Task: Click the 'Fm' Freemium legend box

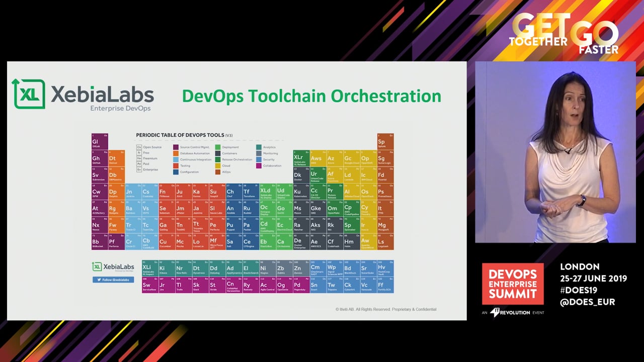Action: pos(139,158)
